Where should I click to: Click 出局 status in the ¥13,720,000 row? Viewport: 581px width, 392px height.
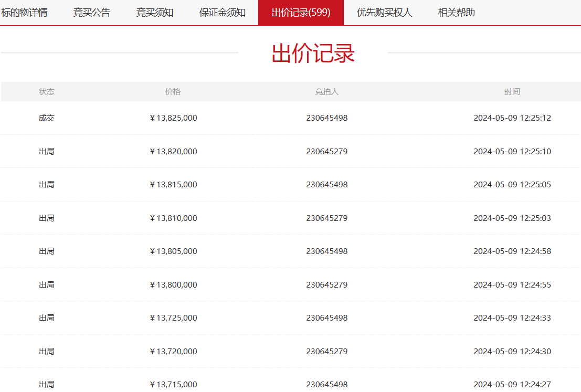pyautogui.click(x=47, y=351)
